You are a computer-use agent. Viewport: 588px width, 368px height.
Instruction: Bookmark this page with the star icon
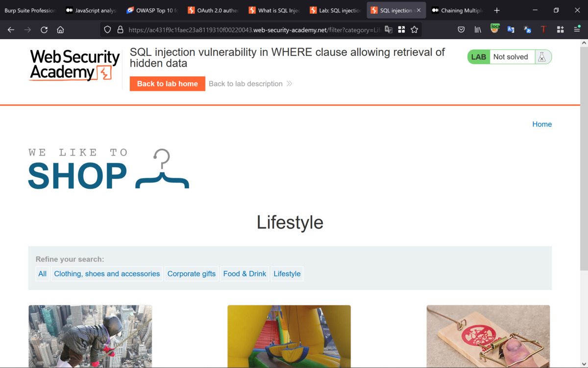coord(415,30)
